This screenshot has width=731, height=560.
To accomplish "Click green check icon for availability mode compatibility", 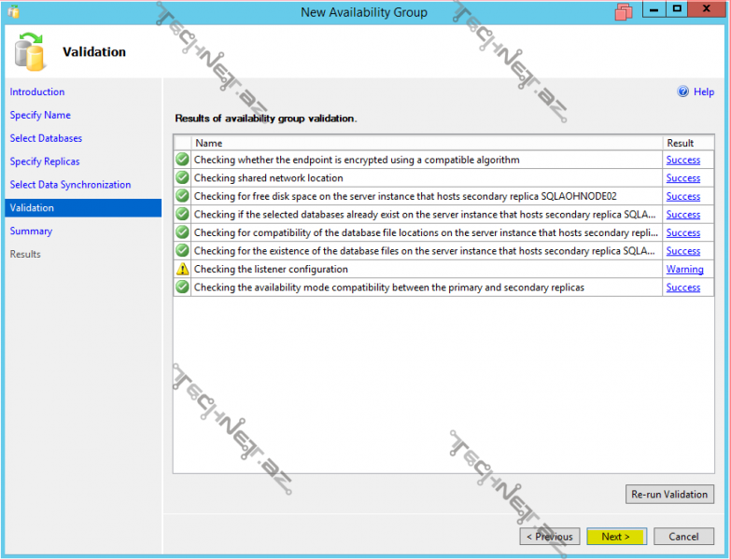I will click(x=182, y=287).
